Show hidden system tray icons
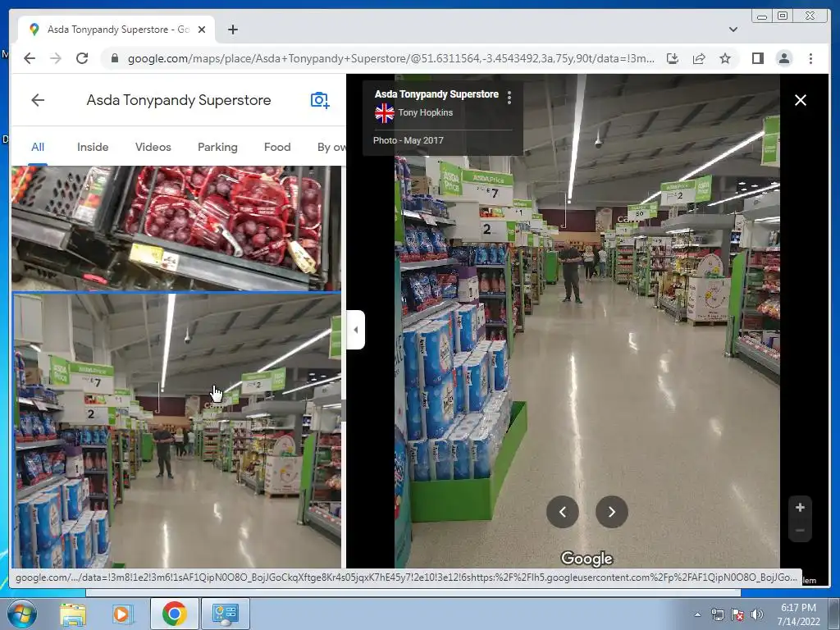Screen dimensions: 840x630 [697, 614]
